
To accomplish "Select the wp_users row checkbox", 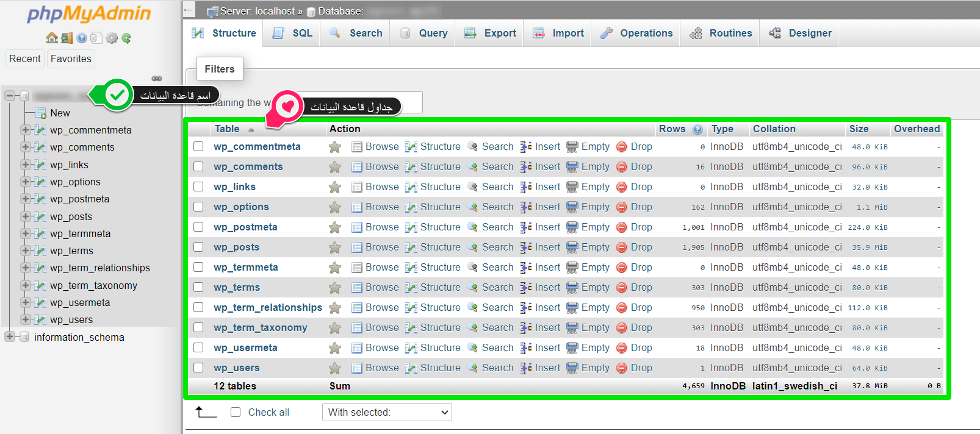I will pos(198,368).
